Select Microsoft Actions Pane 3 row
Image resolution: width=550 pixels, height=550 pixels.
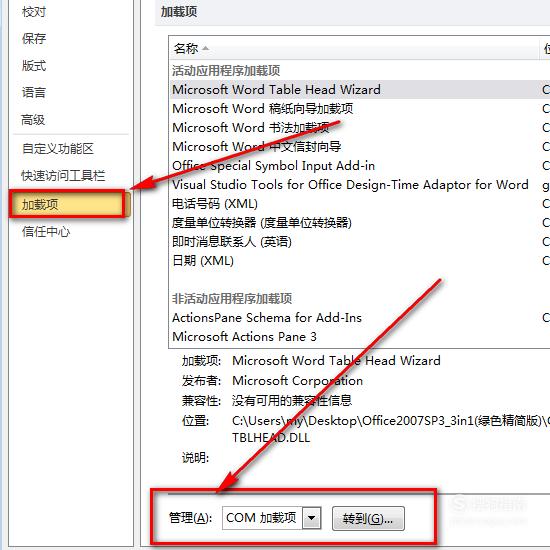[360, 337]
